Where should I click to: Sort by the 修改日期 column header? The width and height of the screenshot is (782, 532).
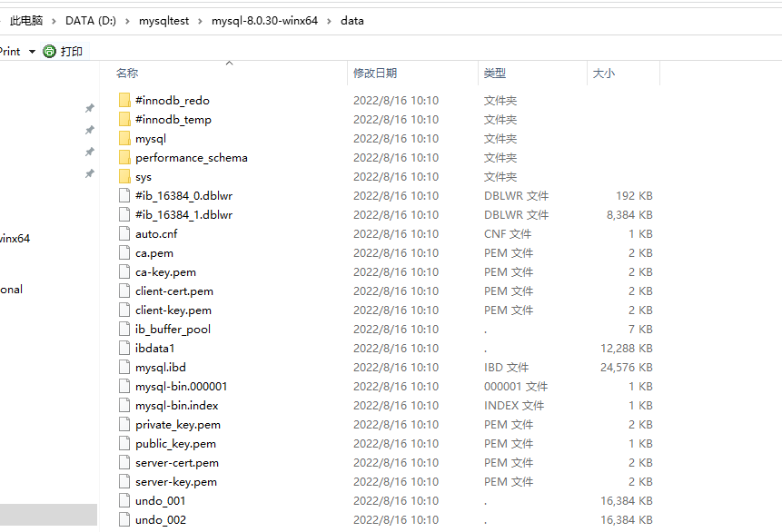click(x=375, y=74)
